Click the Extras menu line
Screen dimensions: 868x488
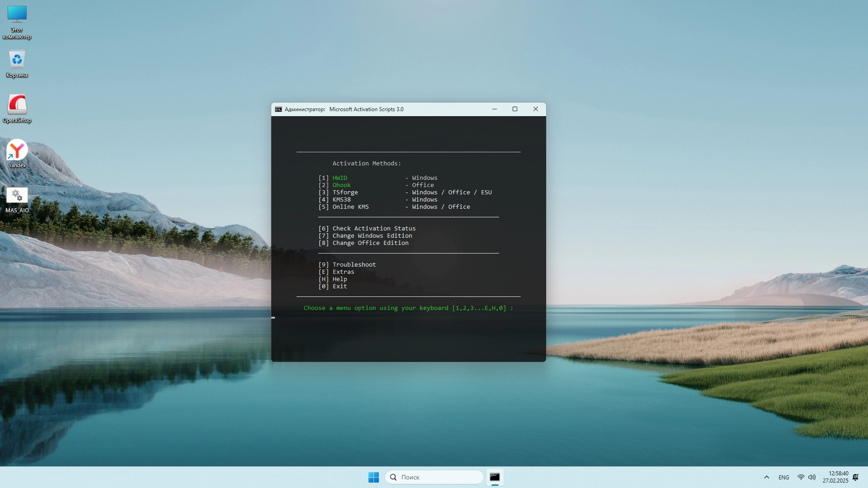click(x=336, y=272)
